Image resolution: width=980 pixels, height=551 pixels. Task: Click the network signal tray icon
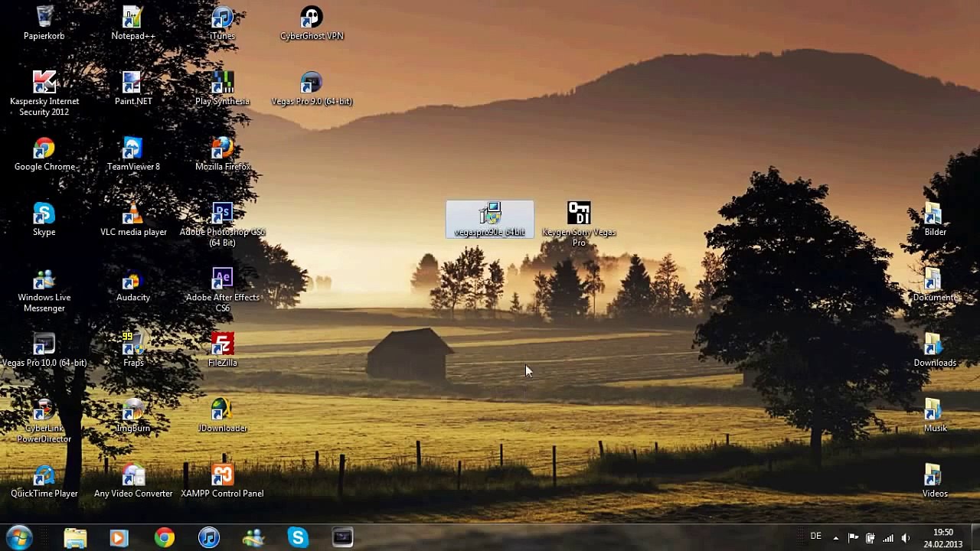888,538
